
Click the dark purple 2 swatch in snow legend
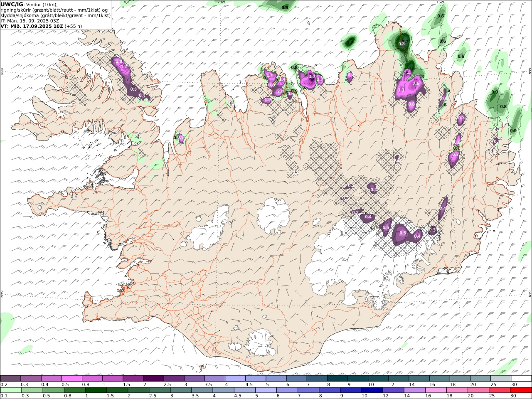[x=153, y=378]
